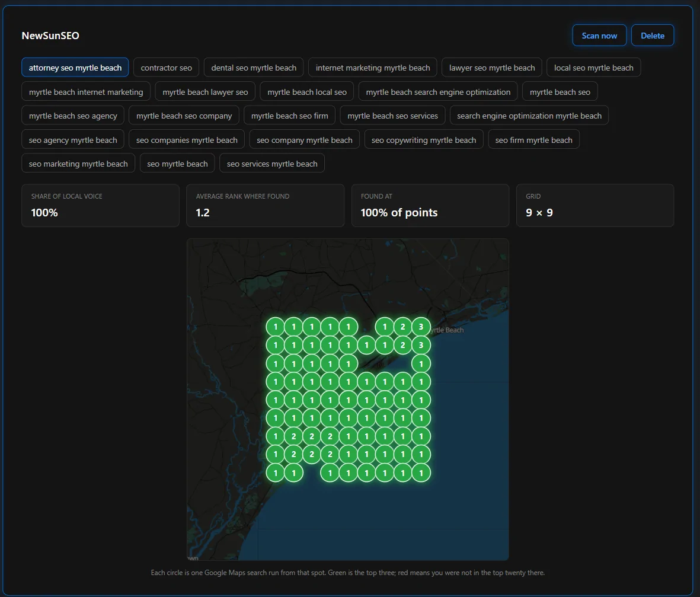The height and width of the screenshot is (597, 700).
Task: Choose myrtle beach internet marketing keyword
Action: coord(86,91)
